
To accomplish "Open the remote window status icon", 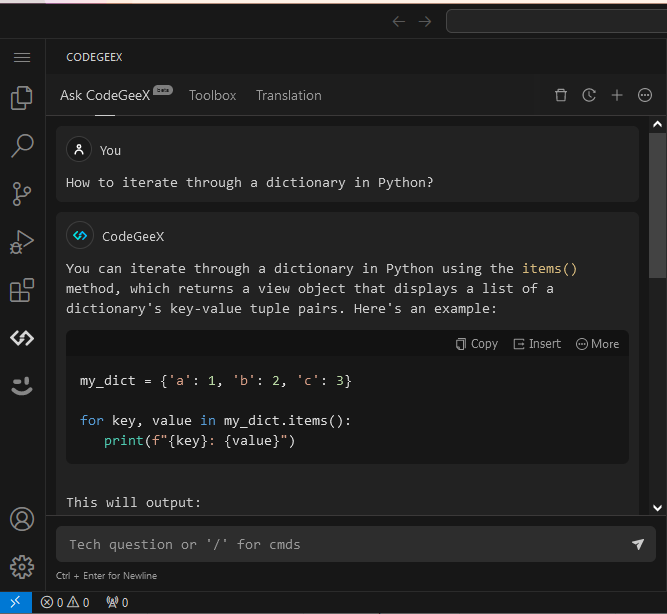I will (16, 602).
